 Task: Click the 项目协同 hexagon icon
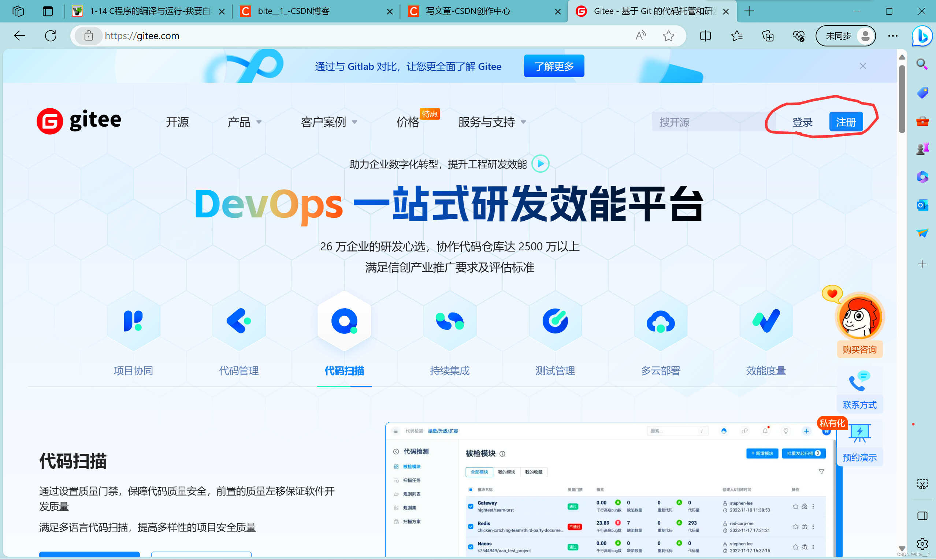pos(133,321)
